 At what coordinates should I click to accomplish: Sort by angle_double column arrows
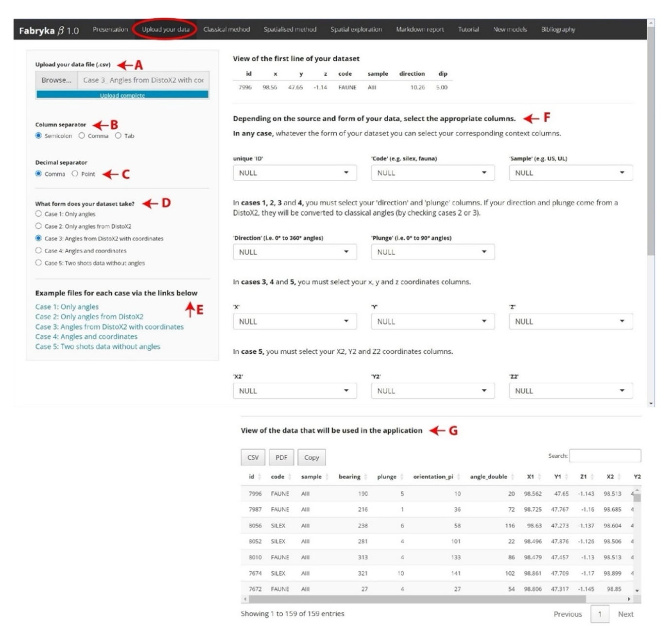tap(513, 477)
